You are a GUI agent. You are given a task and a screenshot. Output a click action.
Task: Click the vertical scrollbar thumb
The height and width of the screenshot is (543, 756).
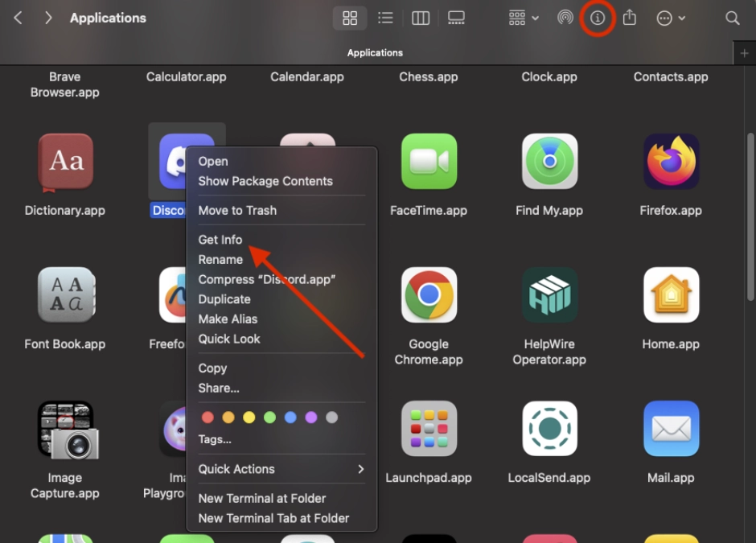coord(750,217)
